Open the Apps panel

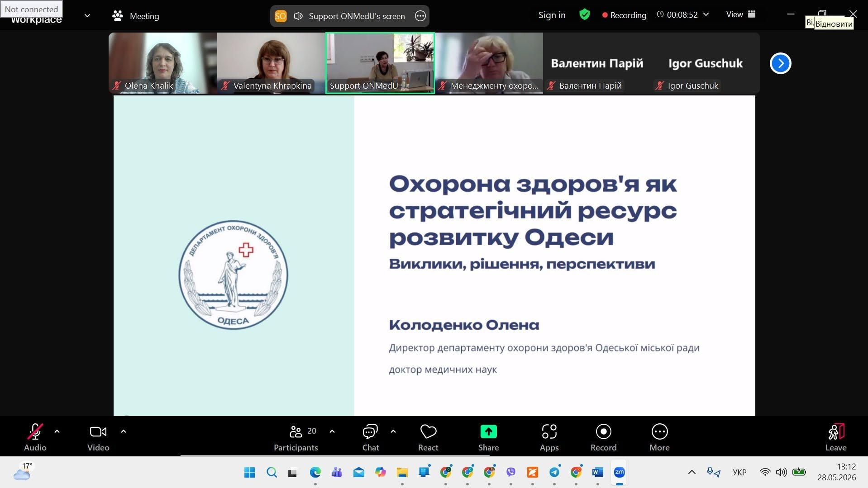pyautogui.click(x=549, y=437)
